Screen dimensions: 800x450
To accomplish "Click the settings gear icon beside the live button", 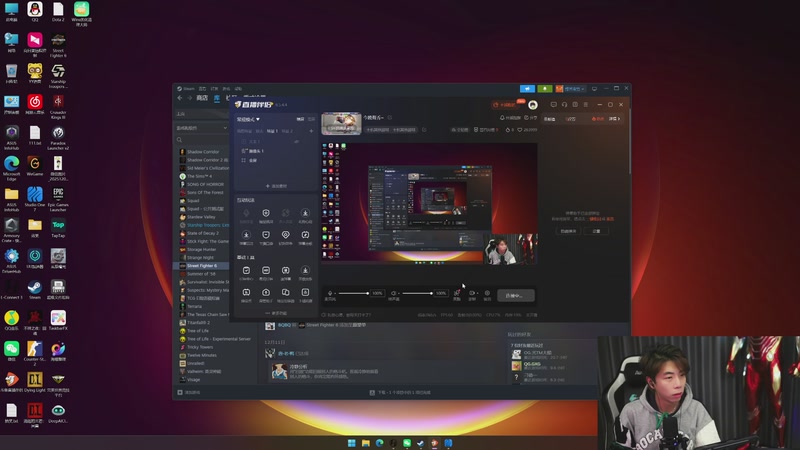I will (487, 293).
